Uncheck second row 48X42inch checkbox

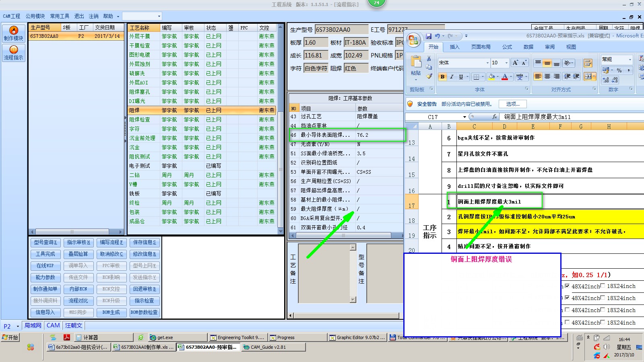click(567, 298)
